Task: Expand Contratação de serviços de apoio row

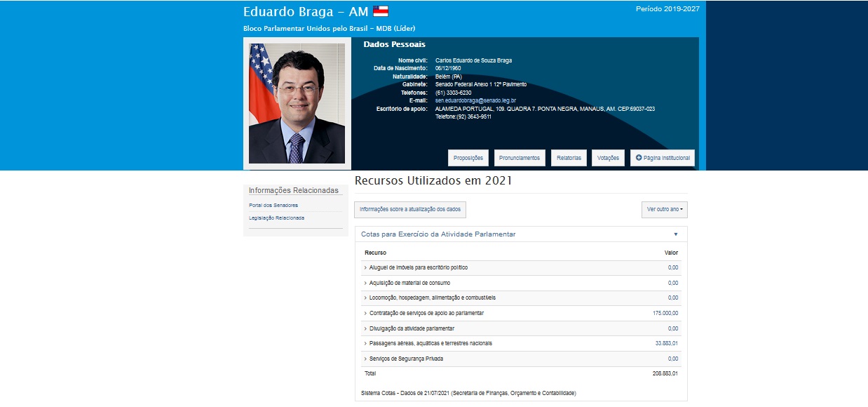Action: point(426,313)
